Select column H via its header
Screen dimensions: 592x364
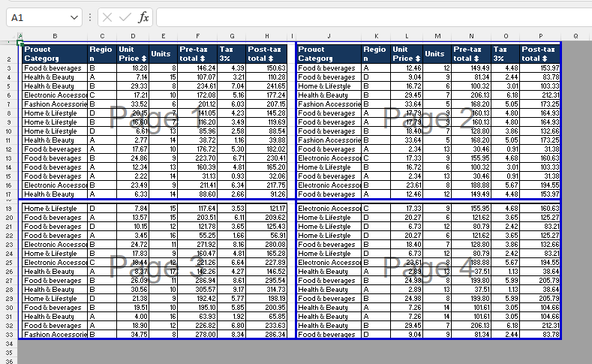(267, 36)
